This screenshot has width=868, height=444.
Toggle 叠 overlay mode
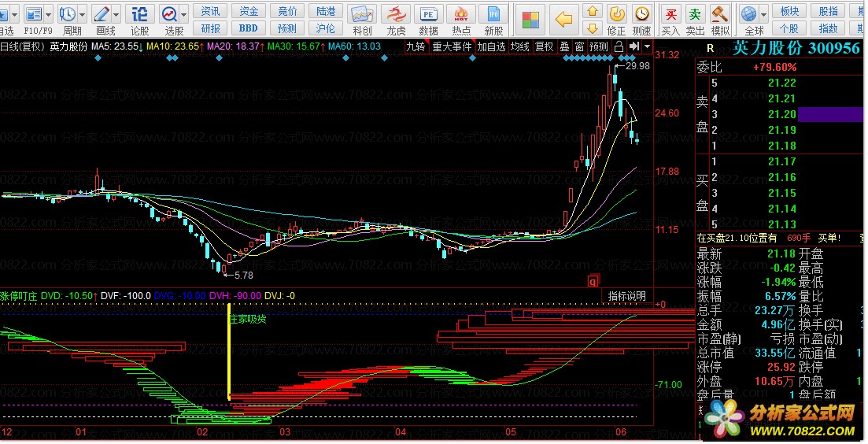tap(565, 47)
